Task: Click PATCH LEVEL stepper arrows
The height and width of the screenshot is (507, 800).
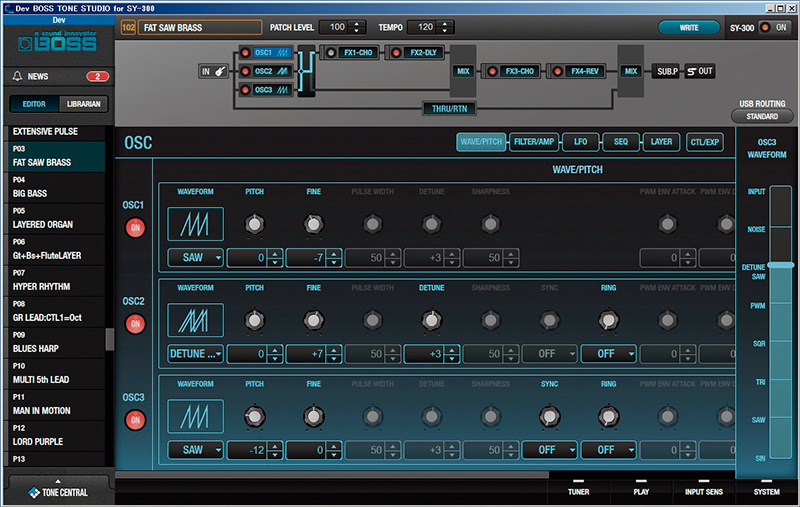Action: (x=357, y=28)
